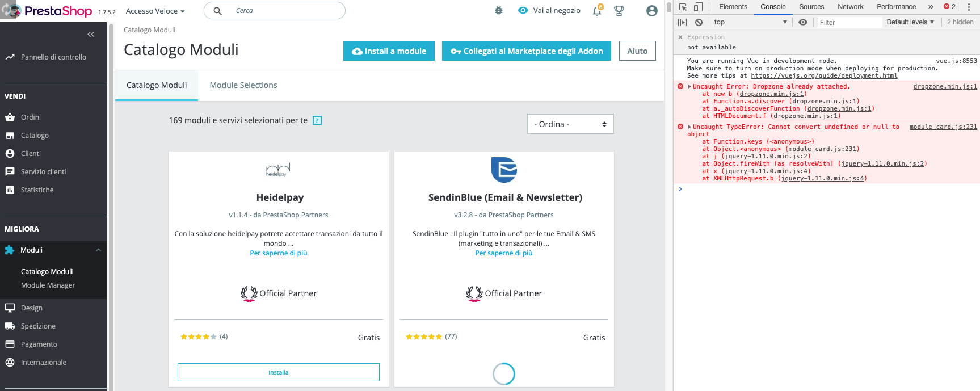Click the Servizio clienti chat icon
Viewport: 980px width, 391px height.
click(x=10, y=172)
